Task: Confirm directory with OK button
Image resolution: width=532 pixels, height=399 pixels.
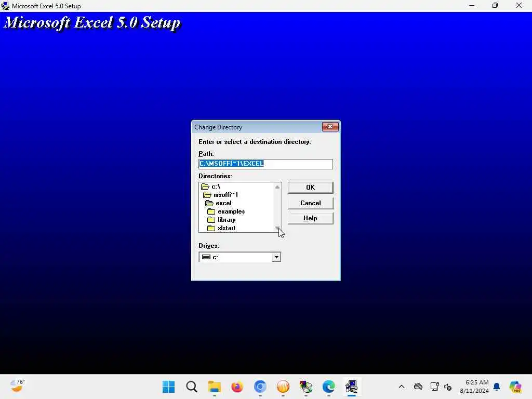Action: tap(310, 187)
